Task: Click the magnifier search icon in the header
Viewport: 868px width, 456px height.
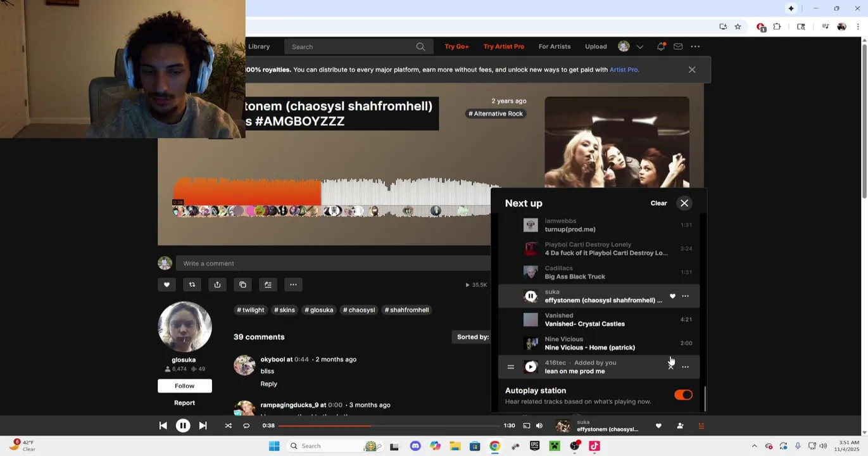Action: (420, 47)
